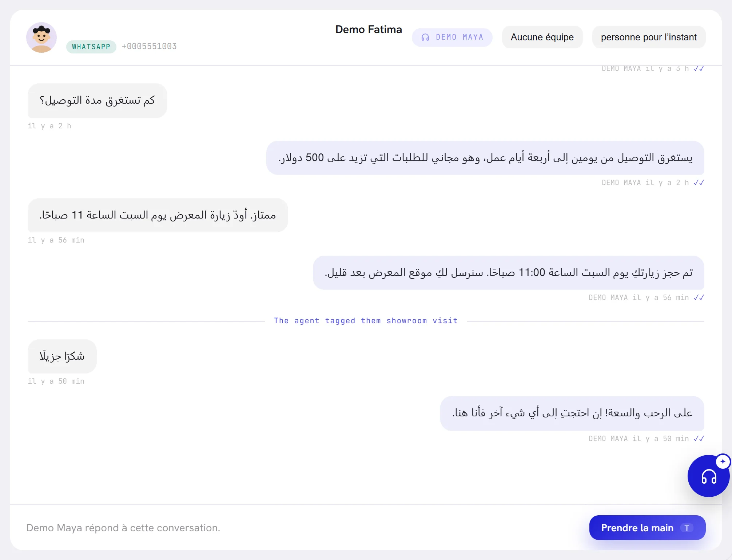Click the 'il y a 50 min' timestamp under thank-you message
The width and height of the screenshot is (732, 560).
pyautogui.click(x=56, y=381)
